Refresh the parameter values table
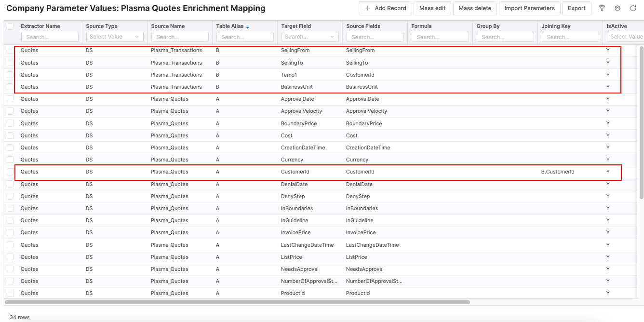The width and height of the screenshot is (644, 322). click(634, 8)
